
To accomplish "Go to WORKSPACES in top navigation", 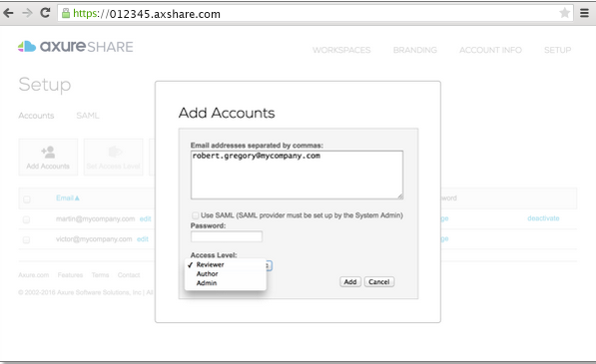I will point(341,50).
